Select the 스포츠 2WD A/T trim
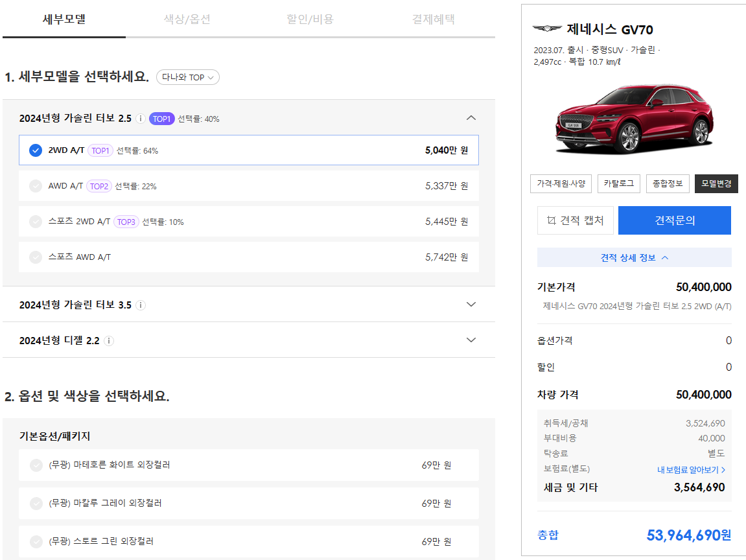 point(249,221)
